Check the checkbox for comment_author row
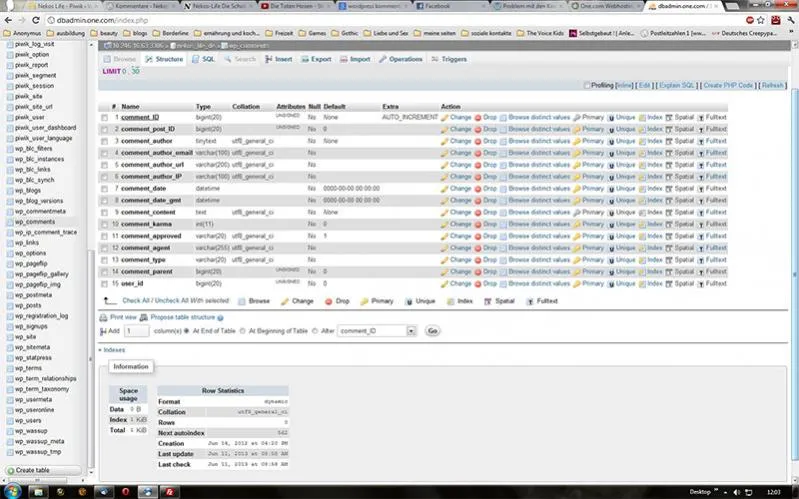This screenshot has height=499, width=799. pos(104,142)
